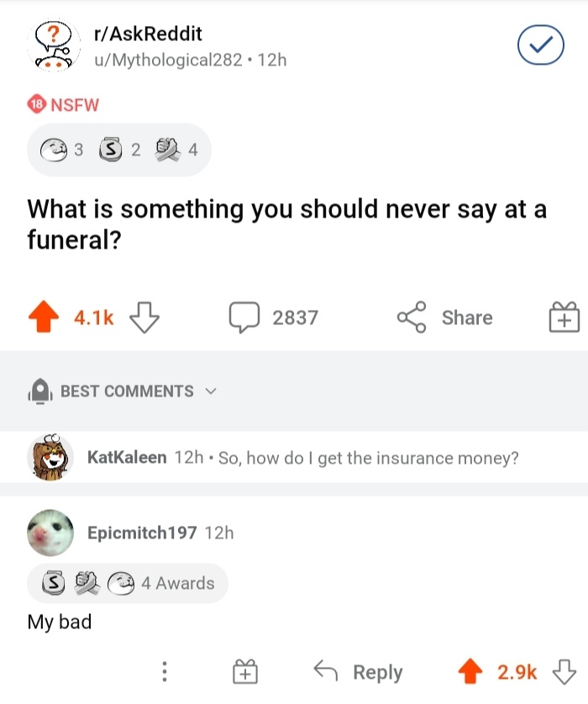Upvote the post with the orange arrow
The image size is (588, 704).
click(x=42, y=317)
